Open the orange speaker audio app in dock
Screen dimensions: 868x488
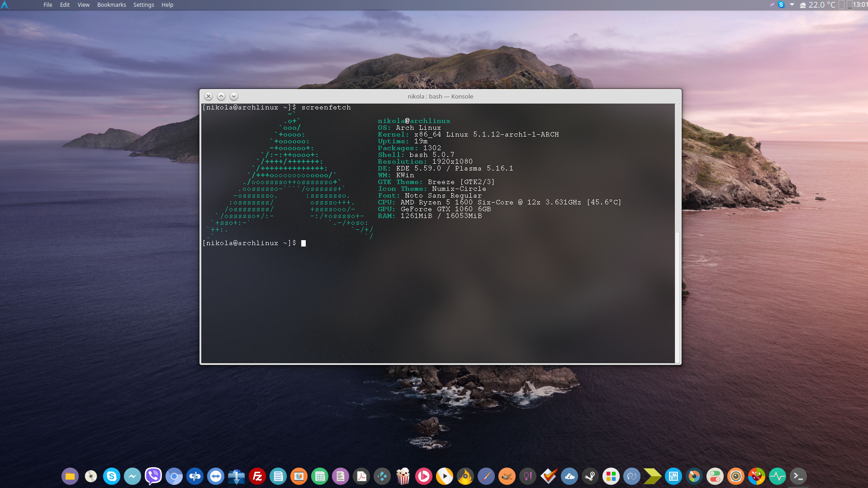click(736, 476)
